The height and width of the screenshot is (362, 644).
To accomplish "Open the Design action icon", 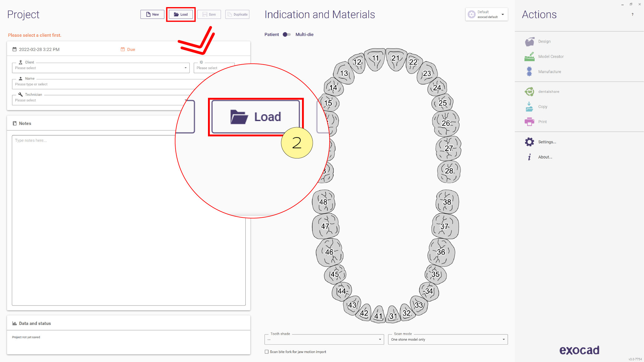I will pos(529,41).
